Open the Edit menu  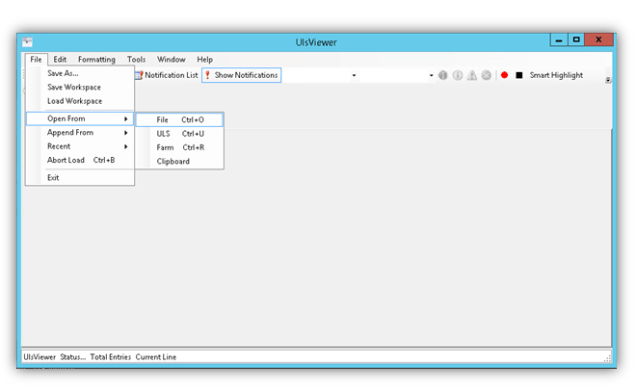pos(60,59)
